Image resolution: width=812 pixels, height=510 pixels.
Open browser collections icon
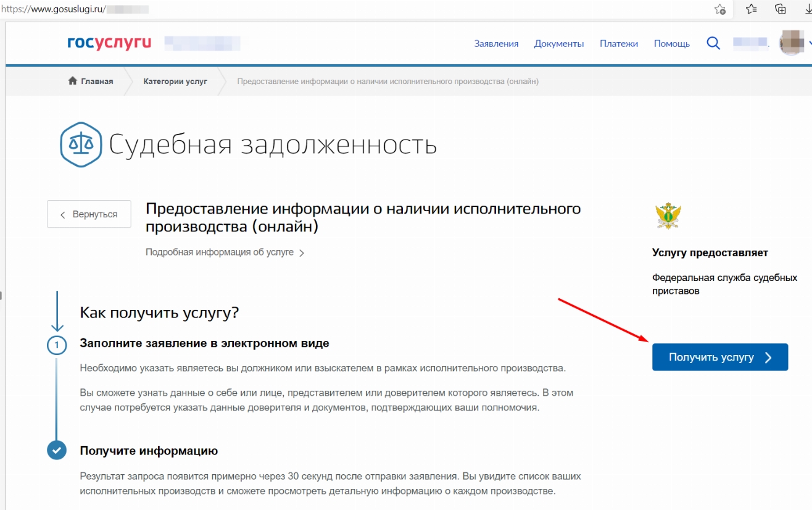click(781, 9)
